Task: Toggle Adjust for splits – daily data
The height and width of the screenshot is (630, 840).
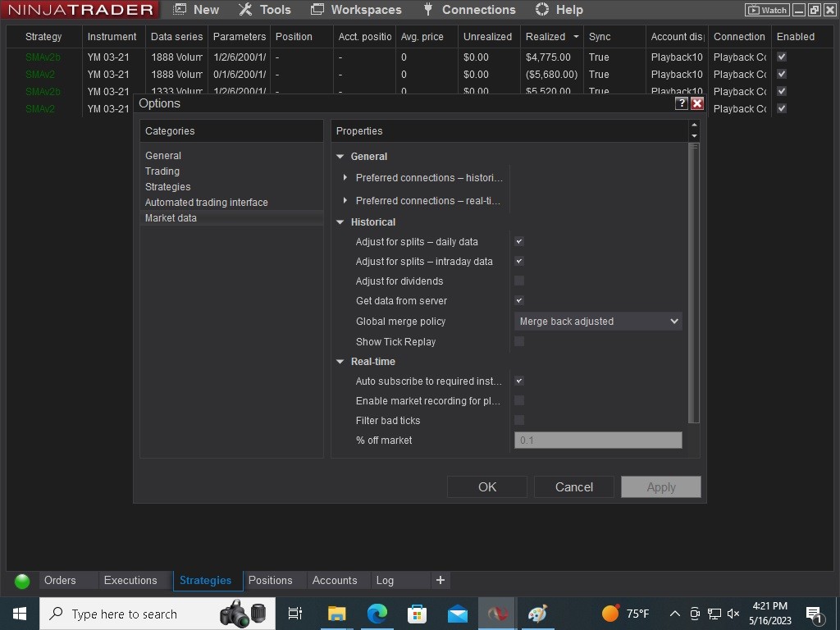Action: pos(519,242)
